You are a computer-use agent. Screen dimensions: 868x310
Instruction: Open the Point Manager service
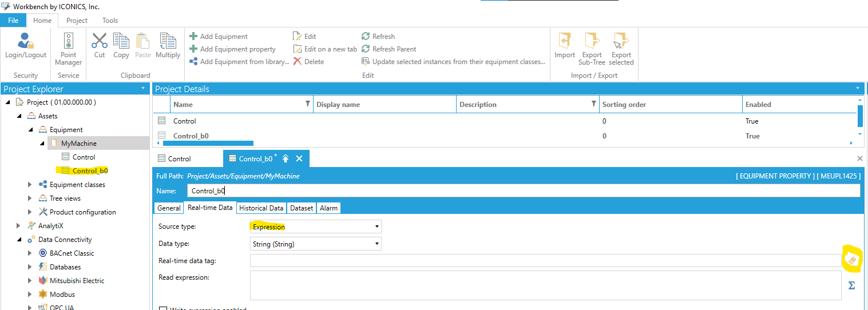(69, 49)
